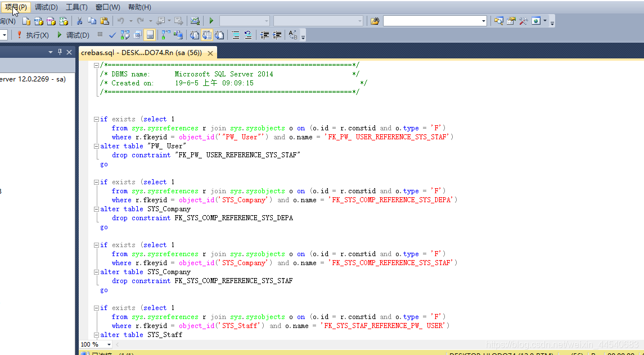
Task: Click the Decrease Indent icon
Action: [x=264, y=35]
